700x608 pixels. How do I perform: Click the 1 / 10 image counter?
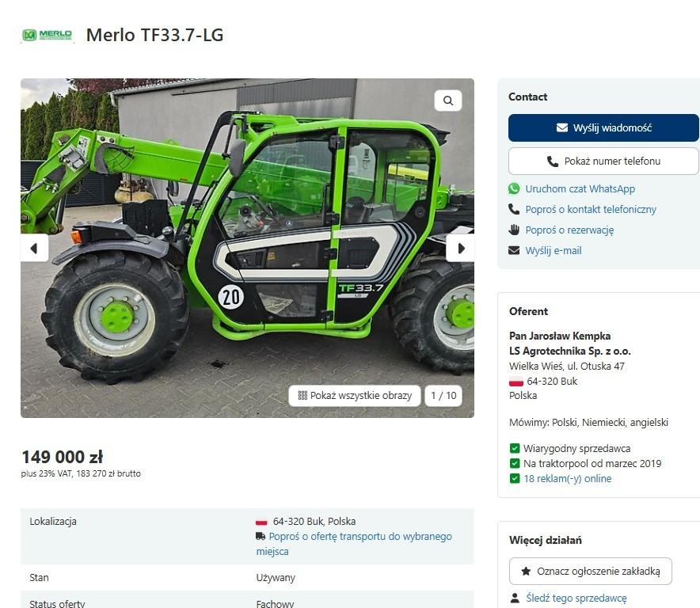(x=443, y=396)
